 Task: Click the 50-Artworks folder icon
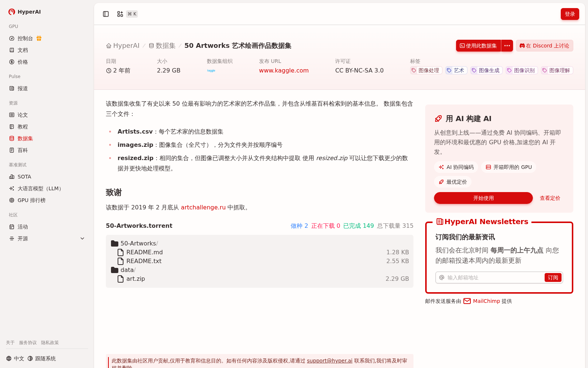pos(115,244)
